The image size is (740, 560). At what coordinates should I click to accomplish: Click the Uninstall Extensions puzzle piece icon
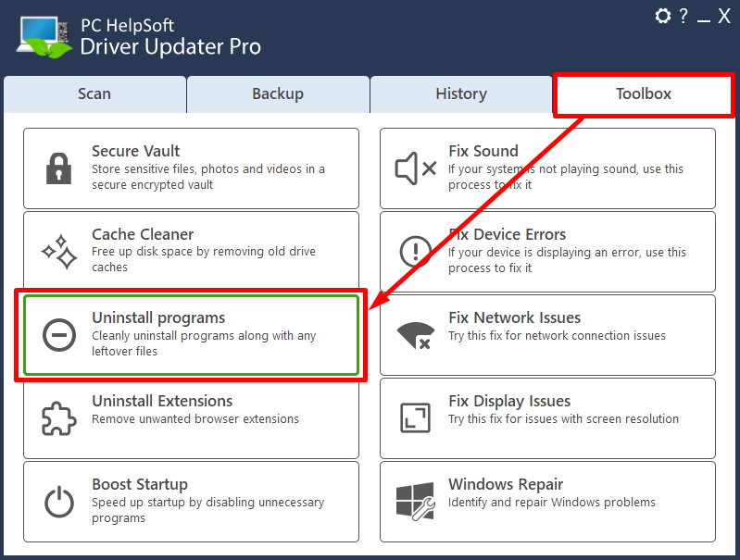click(59, 418)
